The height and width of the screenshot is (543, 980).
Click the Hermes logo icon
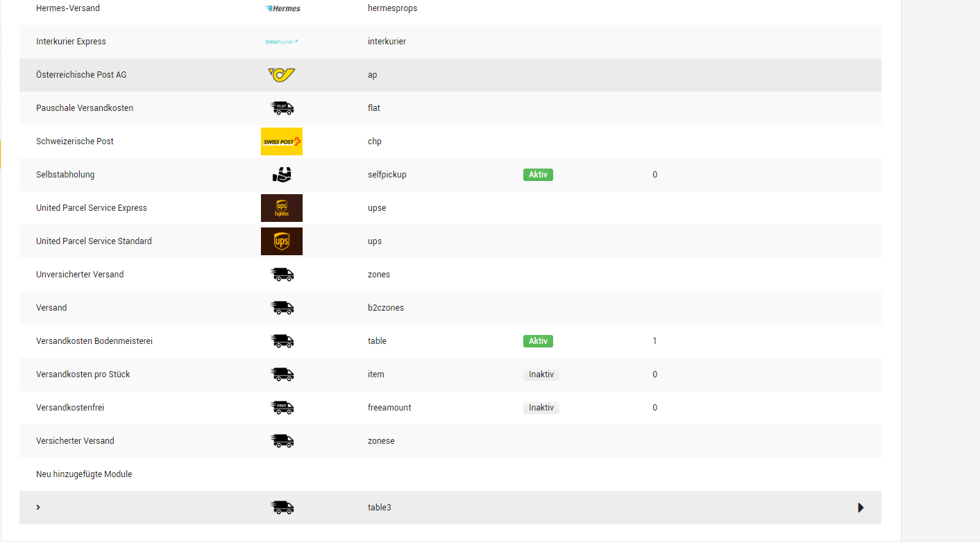pyautogui.click(x=282, y=8)
